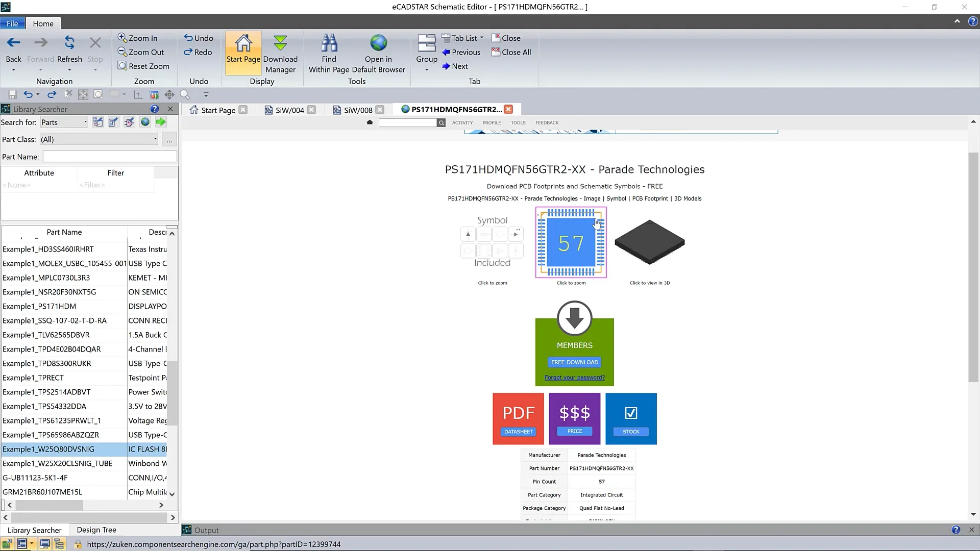Switch to the SiW/004 tab
Viewport: 980px width, 551px height.
click(x=289, y=110)
